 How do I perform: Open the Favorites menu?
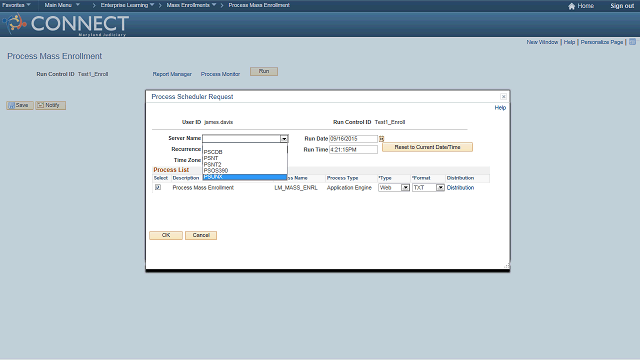(16, 5)
